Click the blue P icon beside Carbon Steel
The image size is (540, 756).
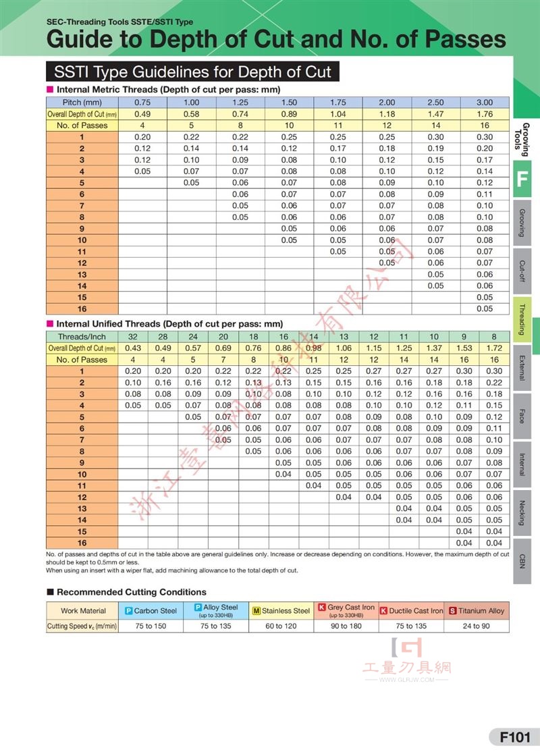[x=129, y=610]
